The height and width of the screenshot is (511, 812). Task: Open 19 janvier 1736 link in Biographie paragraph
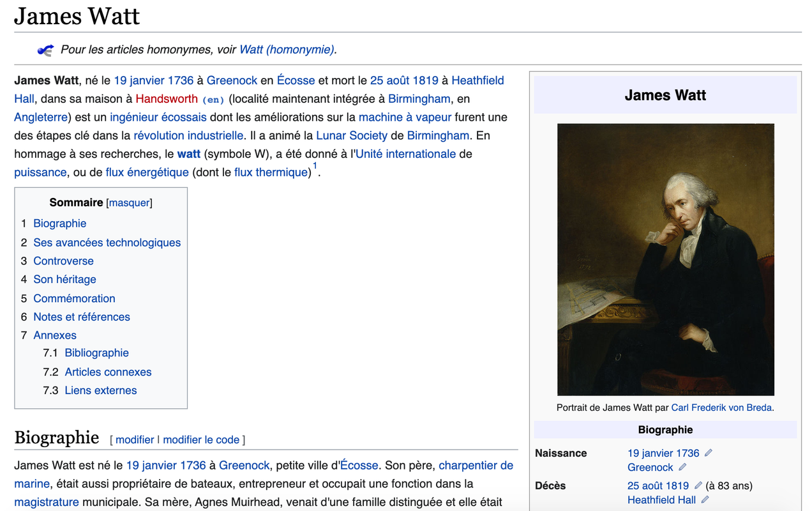click(x=166, y=465)
